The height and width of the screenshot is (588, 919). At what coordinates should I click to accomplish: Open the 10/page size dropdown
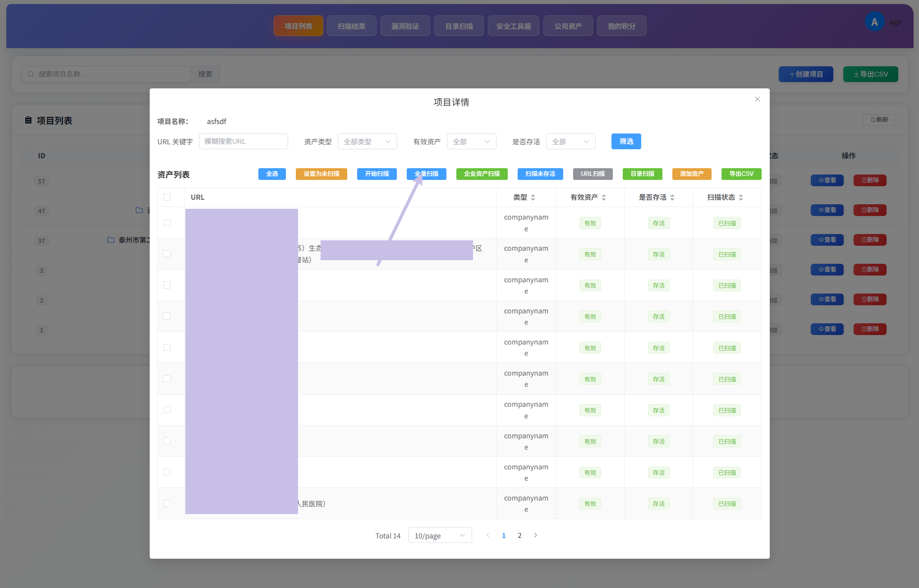[x=440, y=535]
